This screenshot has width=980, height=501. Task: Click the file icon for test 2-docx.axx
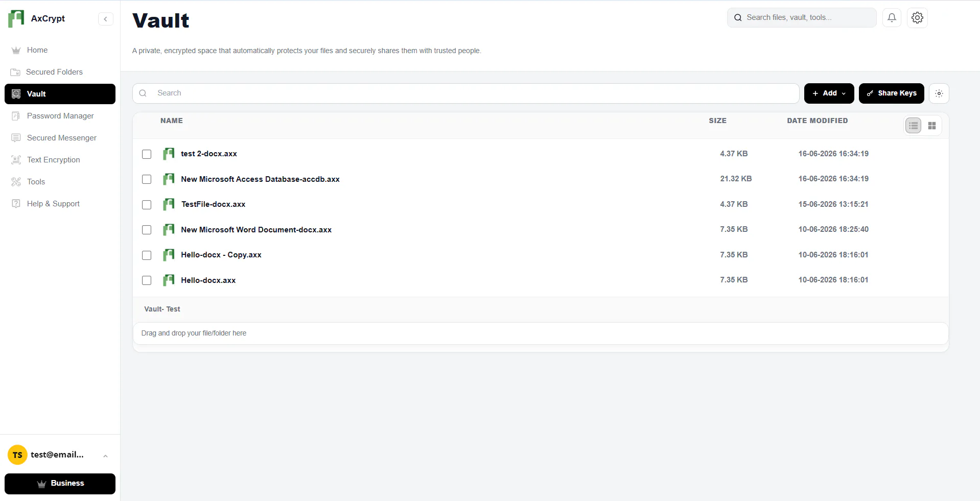(169, 154)
